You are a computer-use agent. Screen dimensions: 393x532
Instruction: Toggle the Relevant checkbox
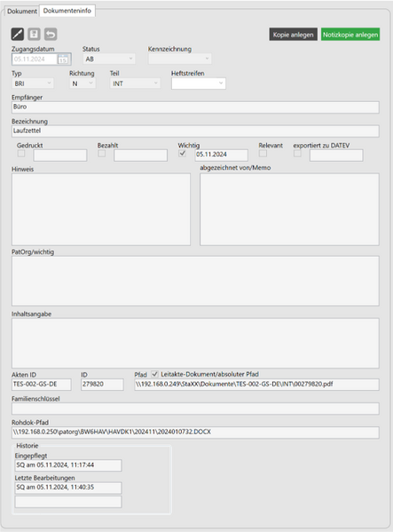click(263, 154)
